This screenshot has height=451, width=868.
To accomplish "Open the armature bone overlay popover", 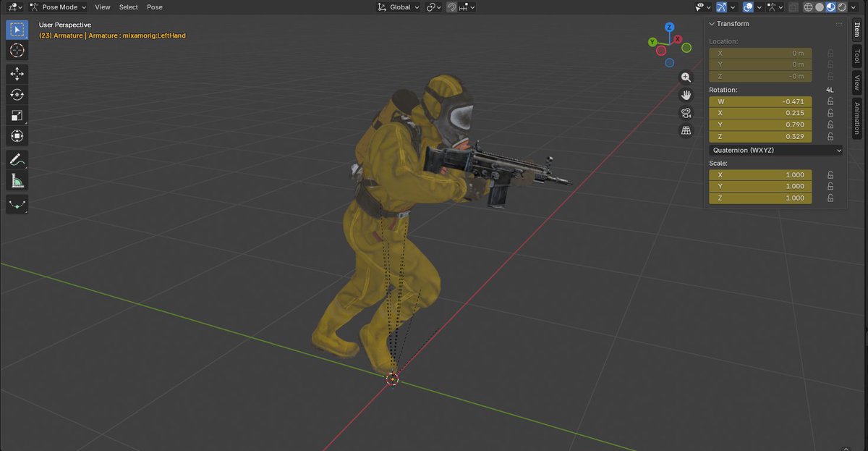I will coord(775,7).
